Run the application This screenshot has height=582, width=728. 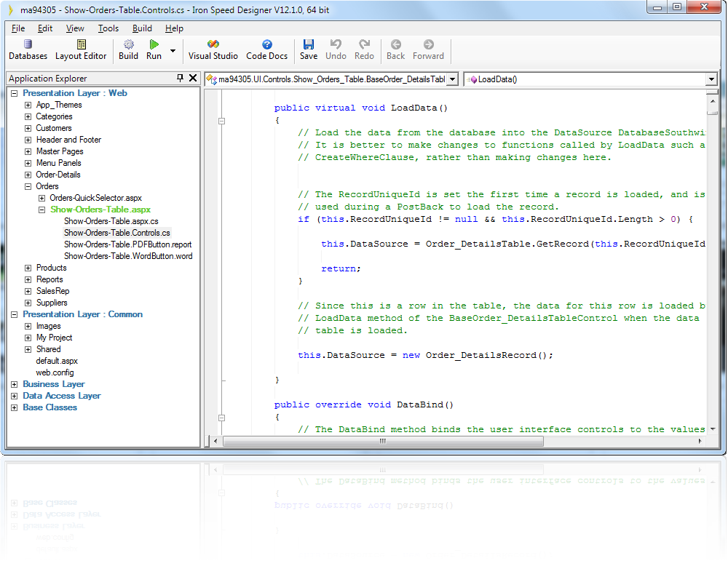153,51
